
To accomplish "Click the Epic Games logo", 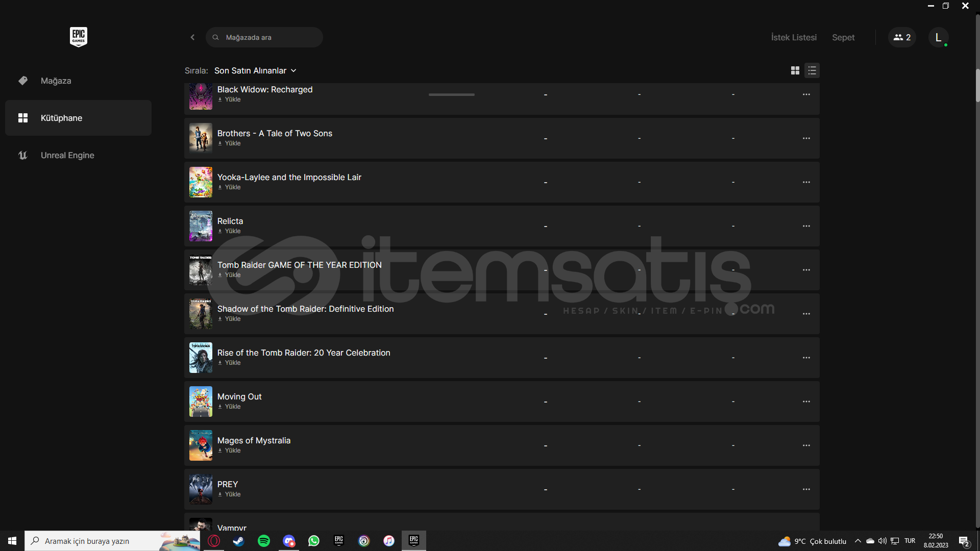I will 79,37.
